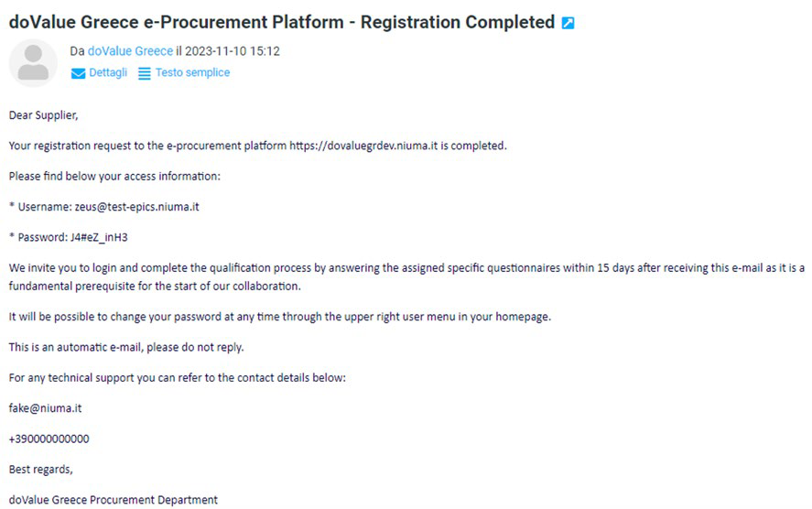Click the sender avatar placeholder
This screenshot has width=812, height=509.
33,62
